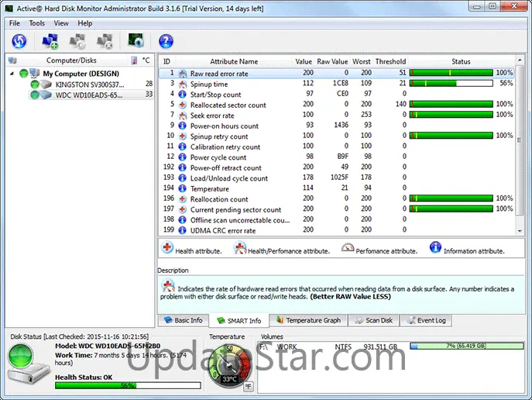Click the WORK volume usage bar
The width and height of the screenshot is (532, 400).
[467, 346]
